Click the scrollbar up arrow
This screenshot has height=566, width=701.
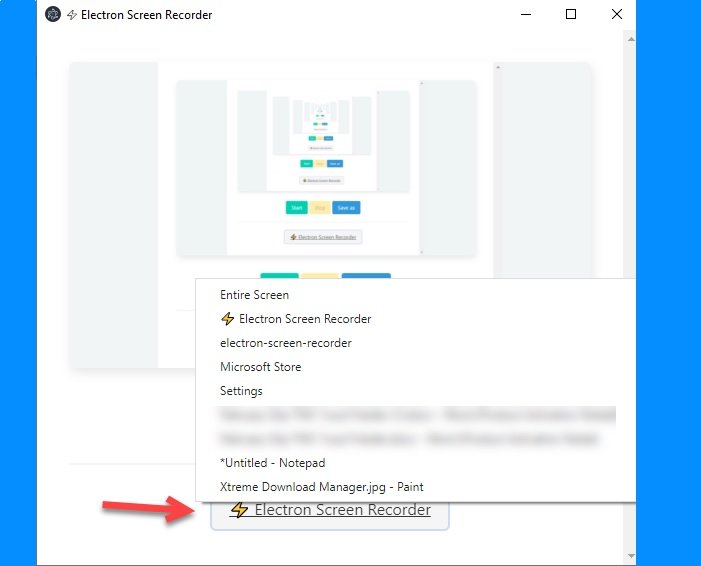[x=630, y=37]
